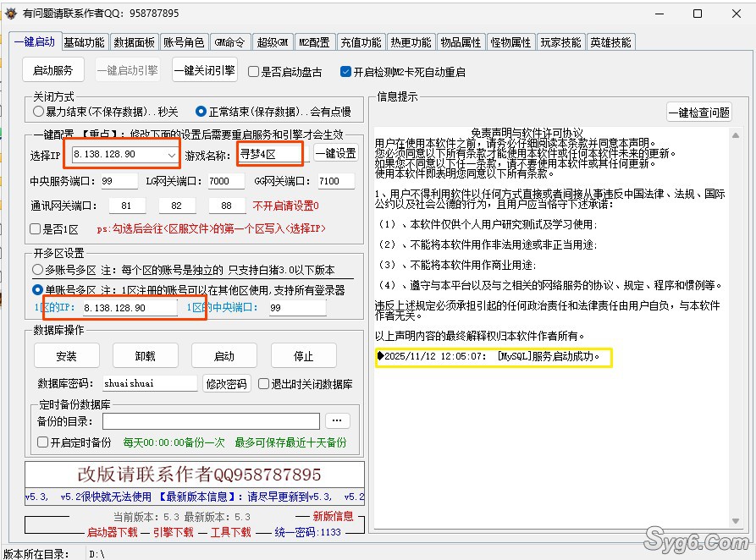The image size is (756, 560).
Task: Open the 启动器下载 link
Action: [x=112, y=532]
